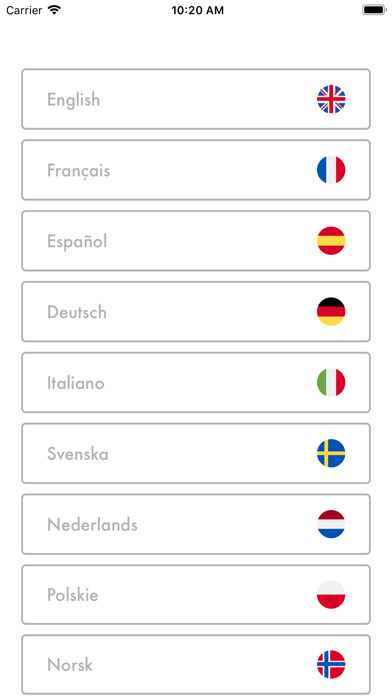Tap the French flag icon
This screenshot has width=392, height=696.
[x=331, y=170]
